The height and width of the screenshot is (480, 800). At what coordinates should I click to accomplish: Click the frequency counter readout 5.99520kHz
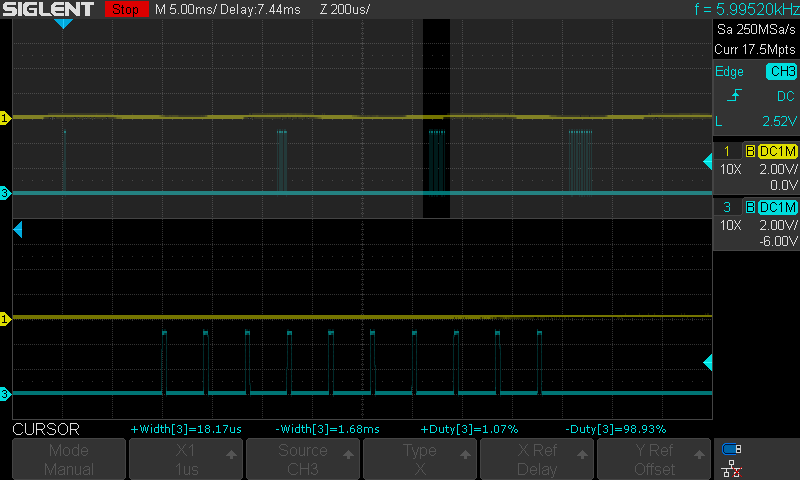click(747, 9)
